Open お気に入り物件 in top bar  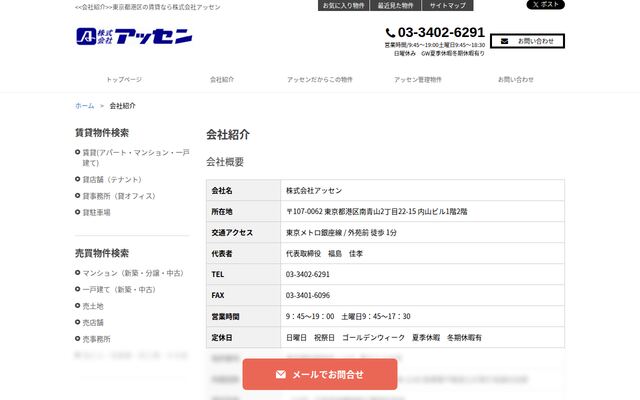(x=343, y=5)
